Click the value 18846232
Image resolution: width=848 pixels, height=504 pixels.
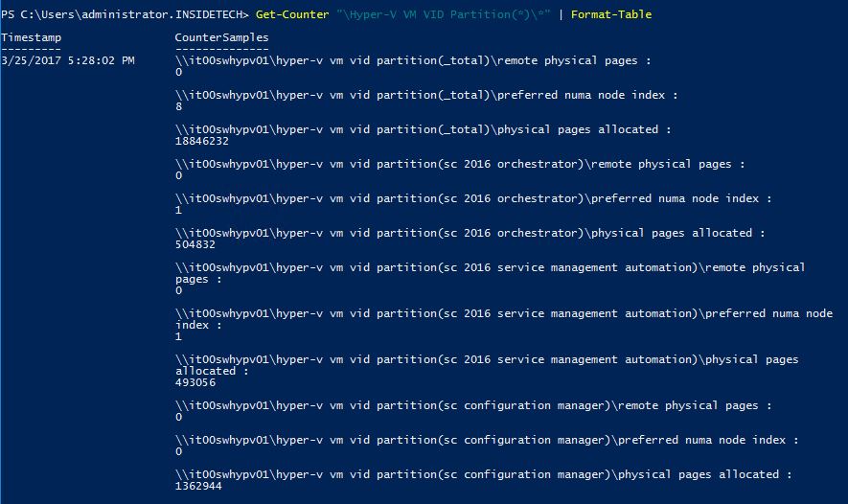[x=202, y=141]
